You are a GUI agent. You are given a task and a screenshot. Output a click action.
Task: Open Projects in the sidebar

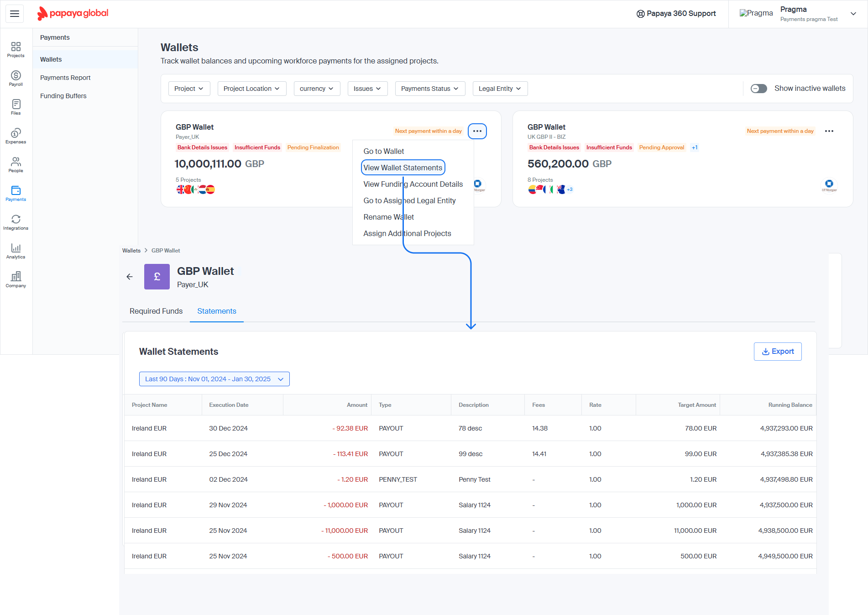click(x=16, y=50)
